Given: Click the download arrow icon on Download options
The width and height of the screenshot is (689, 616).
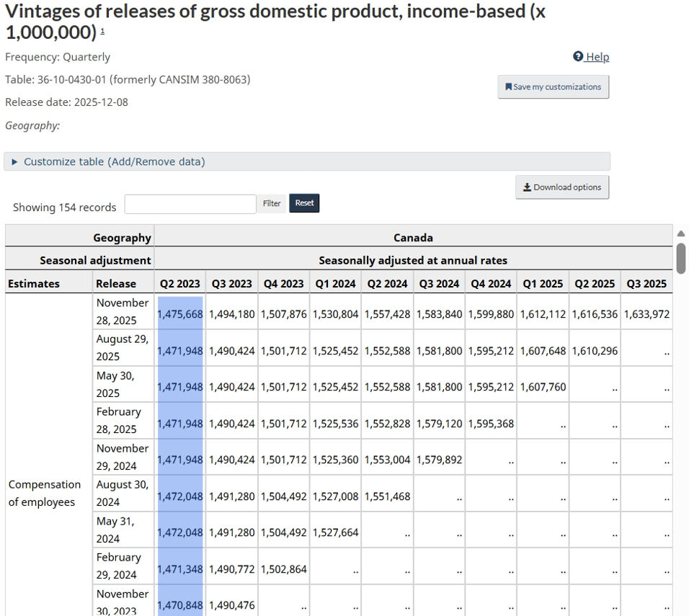Looking at the screenshot, I should coord(525,187).
